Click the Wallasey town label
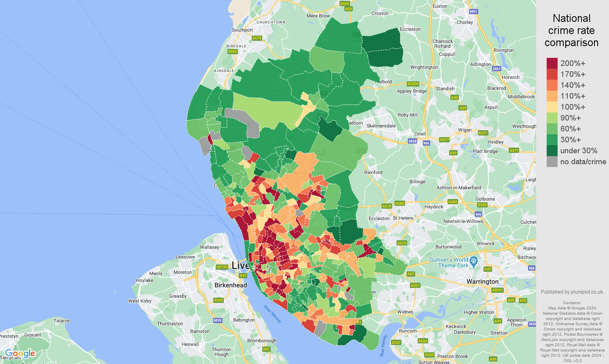 (210, 247)
